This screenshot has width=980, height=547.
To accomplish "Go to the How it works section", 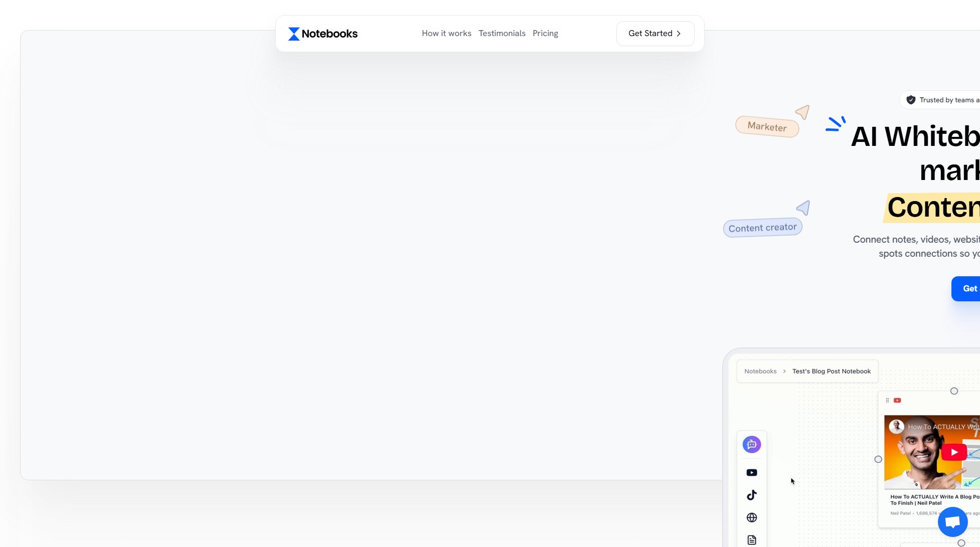I will pos(446,34).
